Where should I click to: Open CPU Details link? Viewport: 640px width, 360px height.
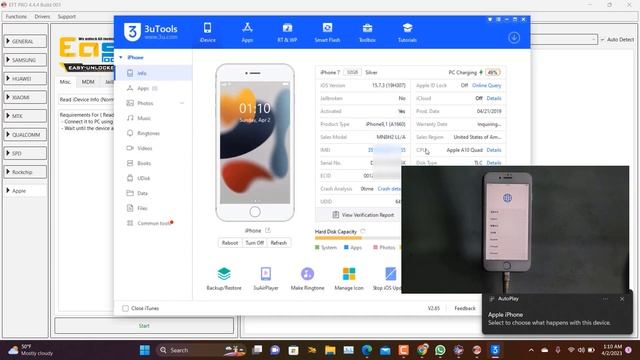click(x=494, y=150)
